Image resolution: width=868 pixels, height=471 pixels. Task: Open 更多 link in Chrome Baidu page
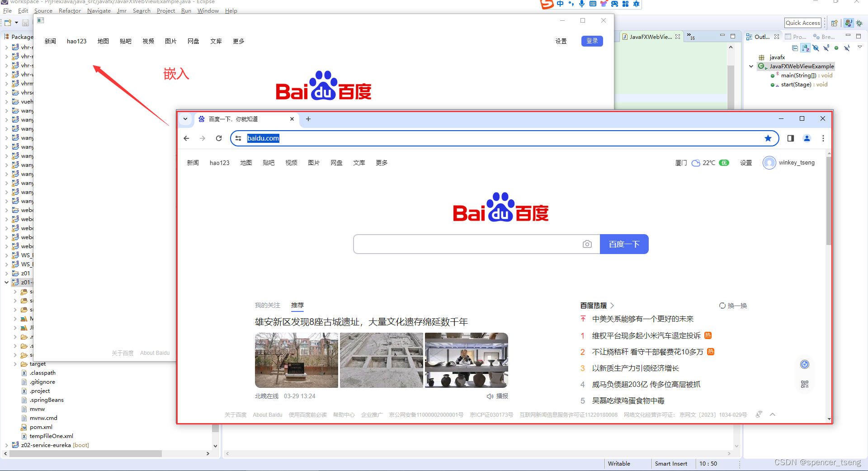tap(382, 163)
